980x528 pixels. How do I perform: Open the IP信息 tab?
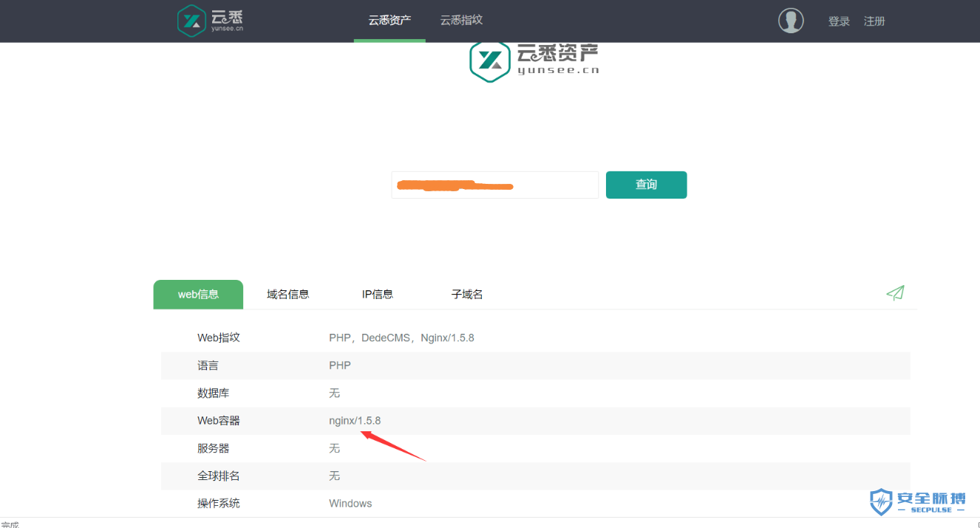[377, 294]
